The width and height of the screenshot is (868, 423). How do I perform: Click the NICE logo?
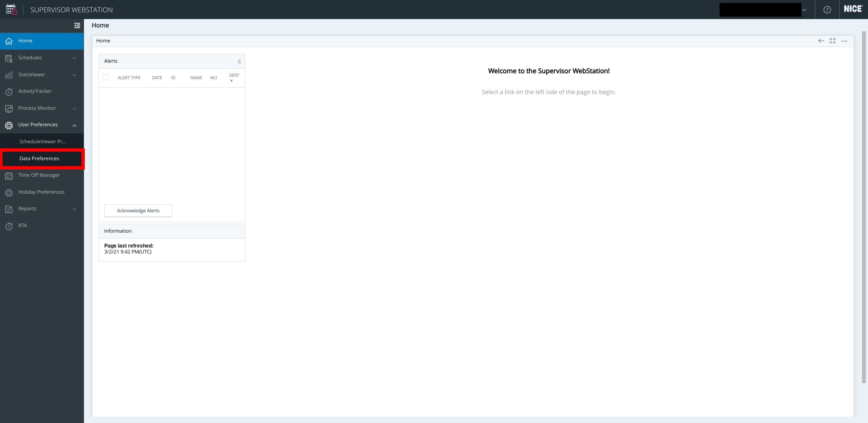[x=853, y=9]
